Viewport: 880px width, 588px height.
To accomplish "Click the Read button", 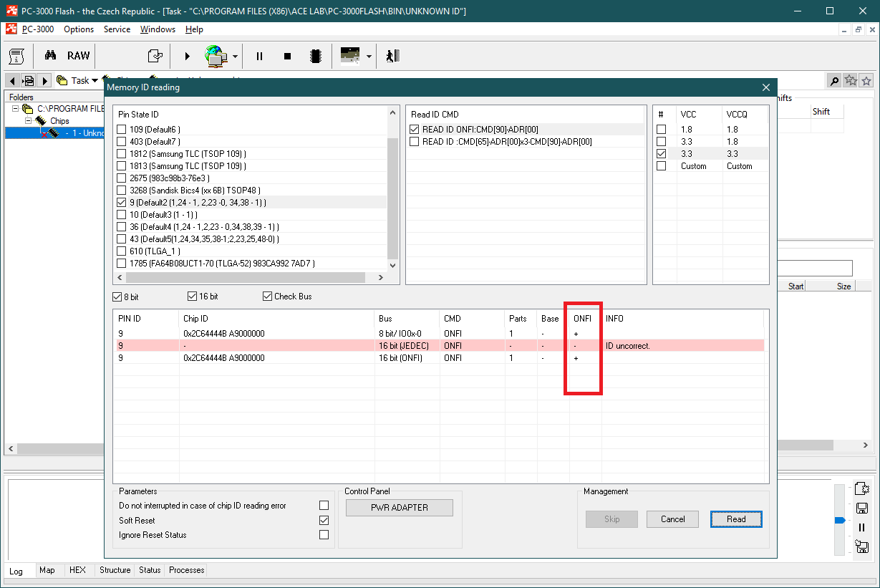I will point(735,519).
